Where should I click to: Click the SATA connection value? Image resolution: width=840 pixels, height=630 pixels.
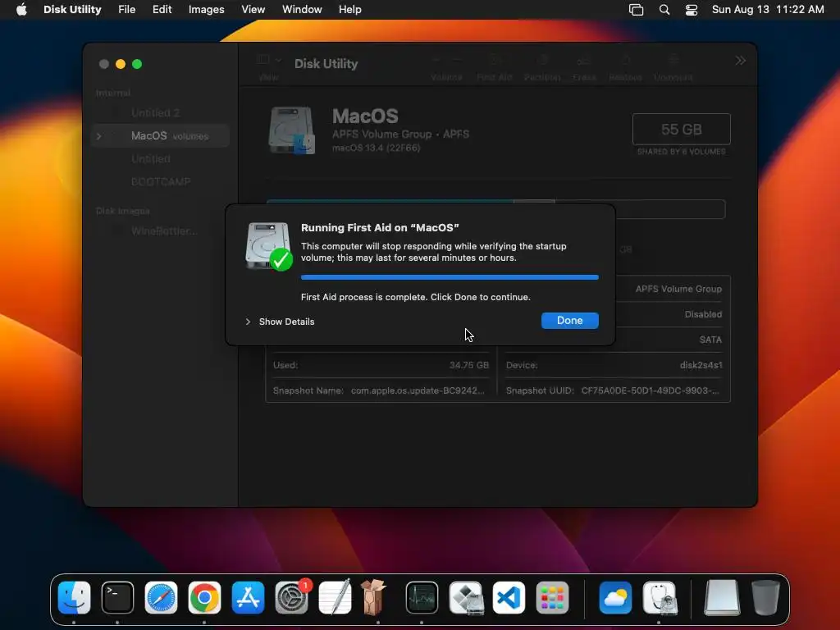[x=710, y=340]
